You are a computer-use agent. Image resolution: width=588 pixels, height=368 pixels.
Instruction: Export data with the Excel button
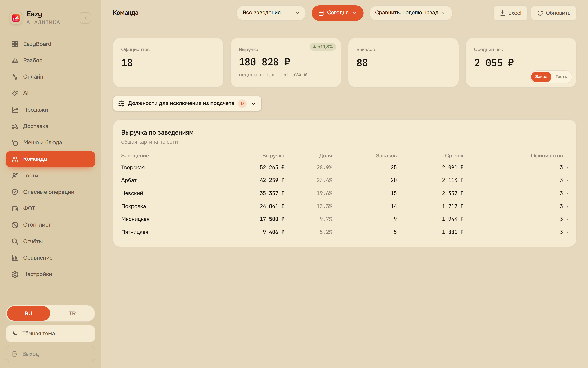point(510,13)
